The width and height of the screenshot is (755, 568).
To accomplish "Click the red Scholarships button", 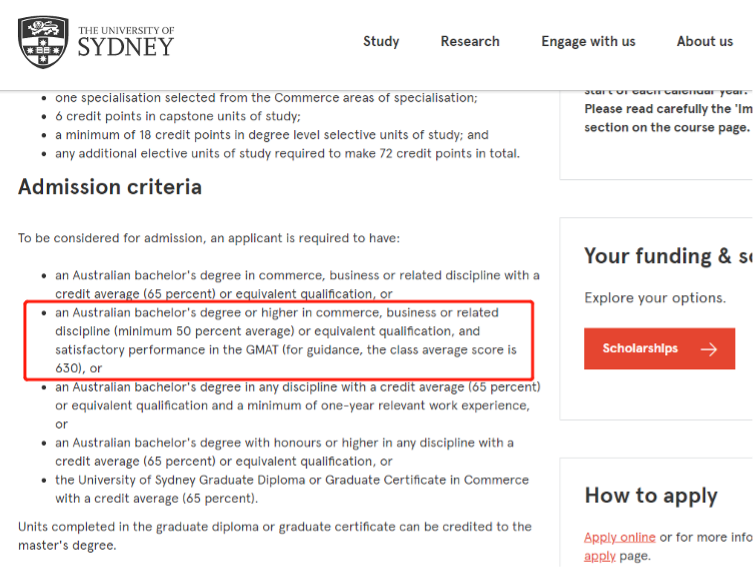I will [x=659, y=349].
